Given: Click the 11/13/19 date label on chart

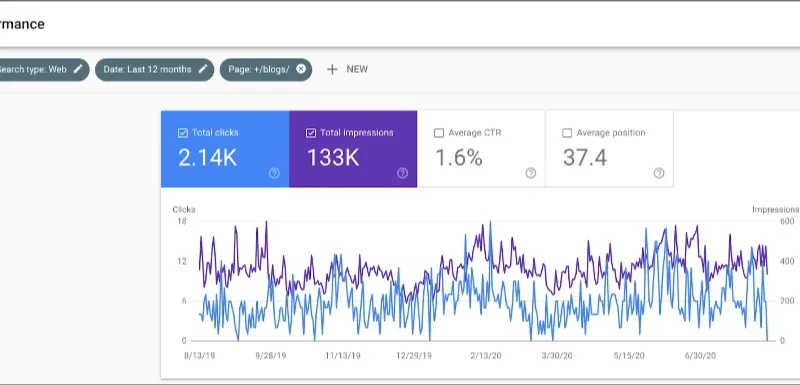Looking at the screenshot, I should click(343, 355).
